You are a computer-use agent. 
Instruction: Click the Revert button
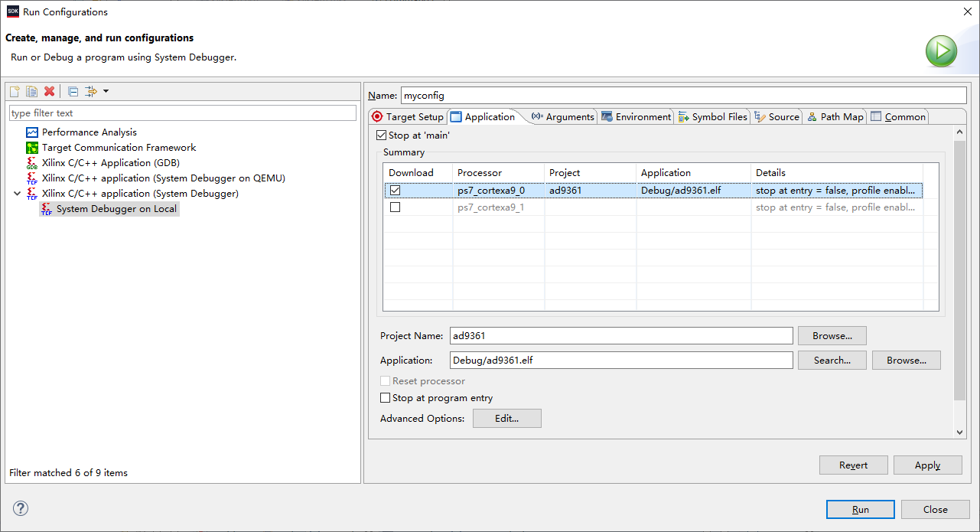coord(854,465)
